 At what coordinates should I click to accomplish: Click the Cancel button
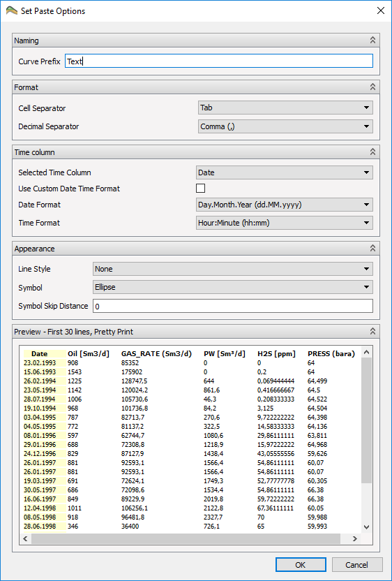pos(357,565)
